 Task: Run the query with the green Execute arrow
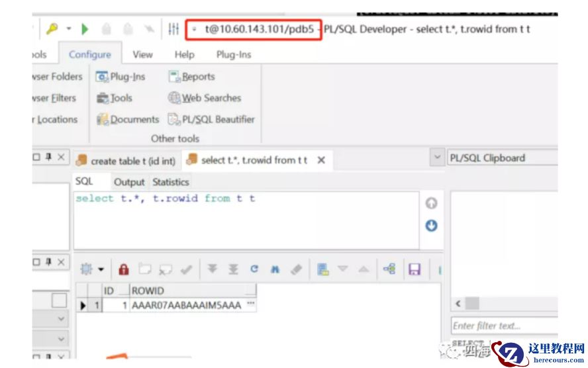coord(85,29)
